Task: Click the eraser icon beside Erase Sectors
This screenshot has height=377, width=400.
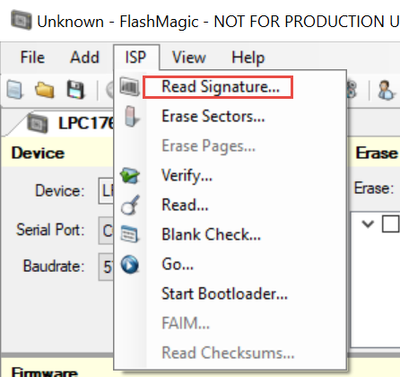Action: pyautogui.click(x=131, y=116)
